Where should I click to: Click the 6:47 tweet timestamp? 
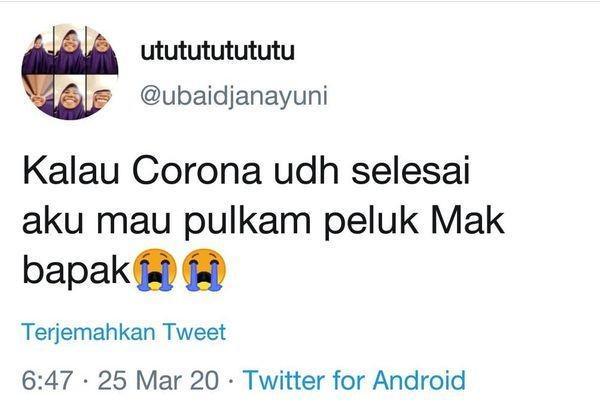[x=47, y=381]
